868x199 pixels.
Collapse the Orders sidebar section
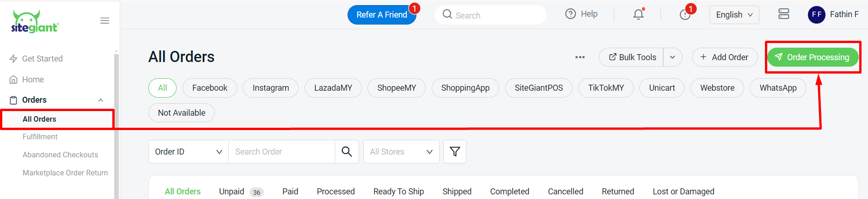pos(101,100)
